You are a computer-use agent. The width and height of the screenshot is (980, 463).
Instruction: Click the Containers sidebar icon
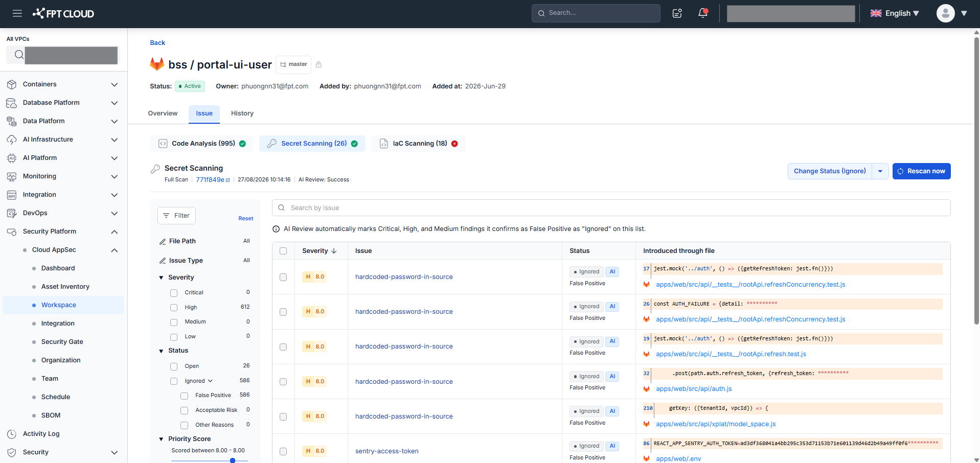[12, 84]
